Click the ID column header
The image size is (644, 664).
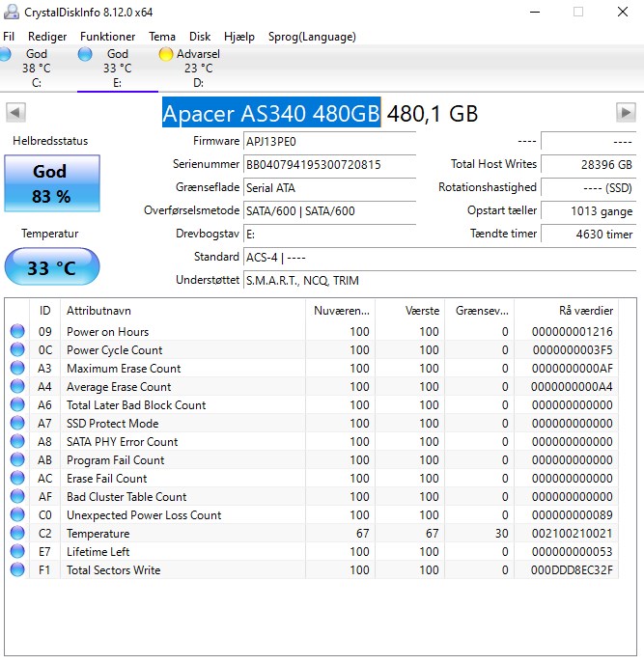[x=45, y=311]
